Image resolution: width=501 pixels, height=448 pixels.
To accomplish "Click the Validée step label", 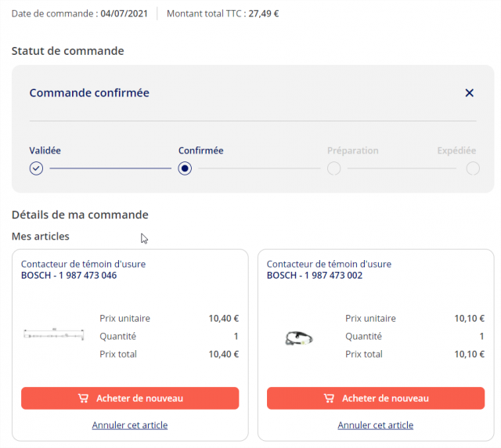I will click(45, 150).
